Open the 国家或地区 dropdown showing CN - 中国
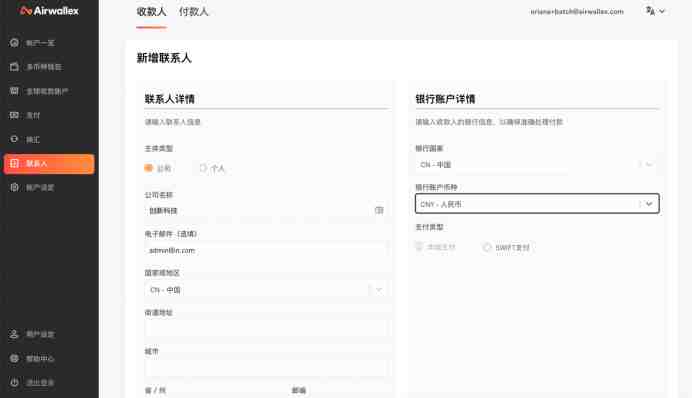Screen dimensions: 692x398 tap(267, 290)
